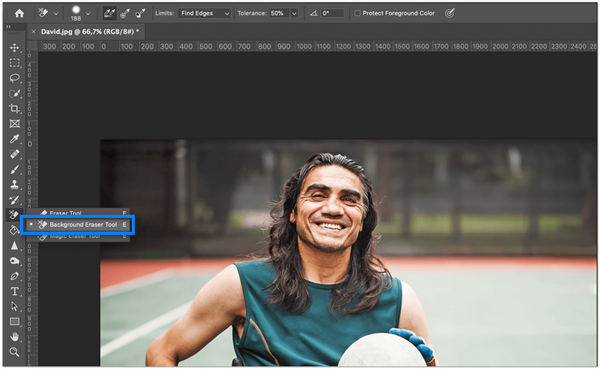Switch to the David.jpg document tab

click(90, 32)
